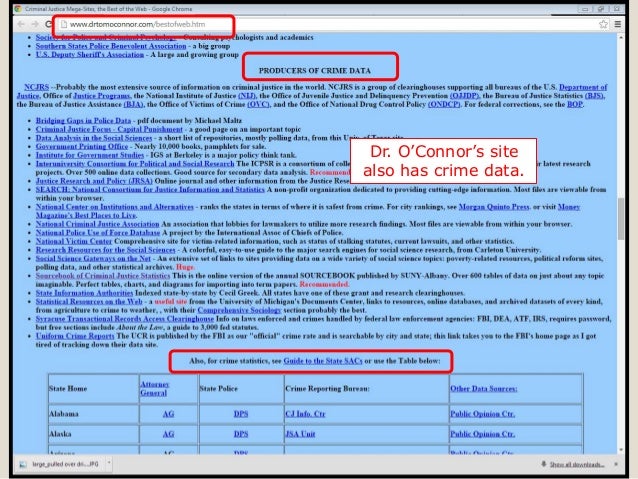
Task: Click Attorney General table header link
Action: 154,389
